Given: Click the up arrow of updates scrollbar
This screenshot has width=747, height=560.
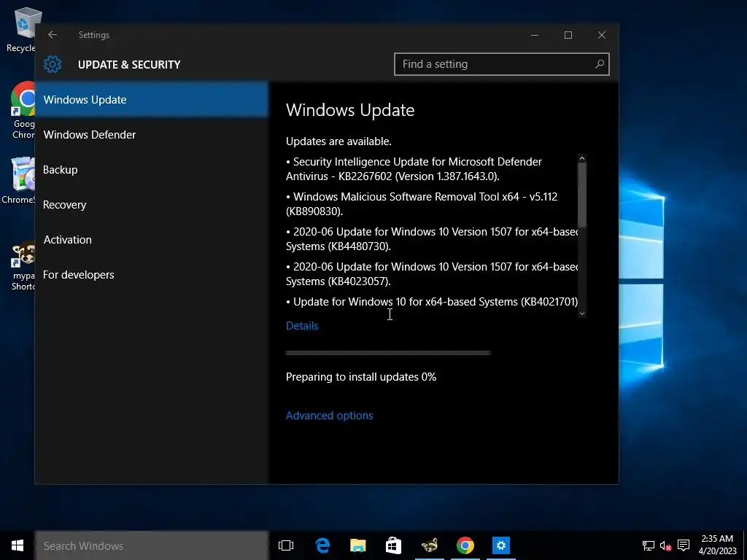Looking at the screenshot, I should 581,158.
